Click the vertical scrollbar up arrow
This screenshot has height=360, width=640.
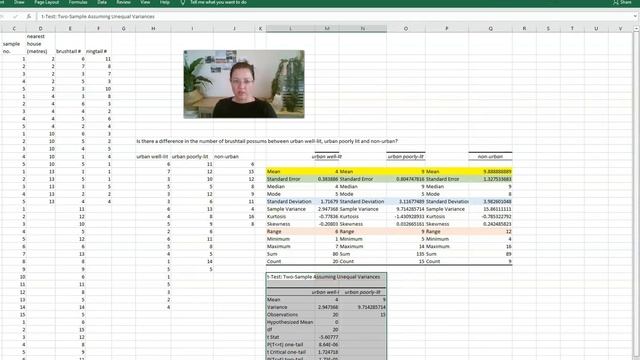tap(636, 29)
